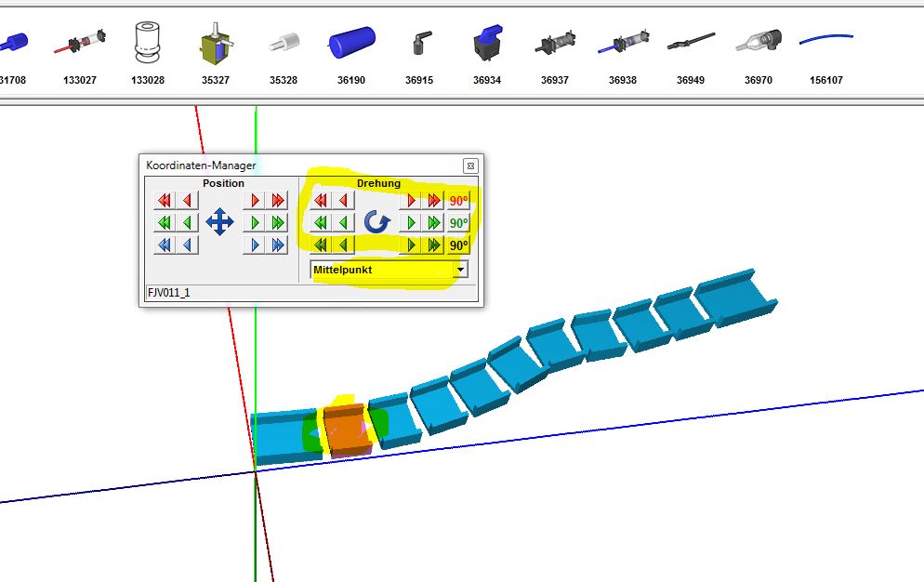Close the Koordinaten-Manager dialog

pos(469,165)
